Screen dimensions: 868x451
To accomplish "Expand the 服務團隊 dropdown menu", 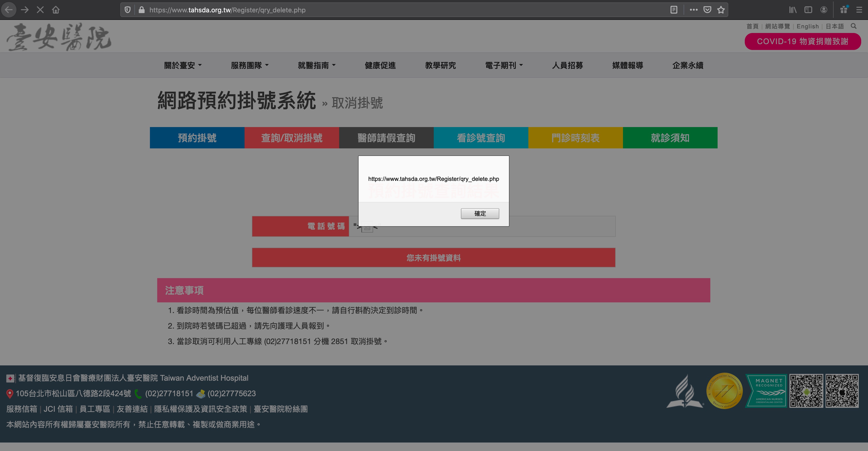I will point(250,65).
